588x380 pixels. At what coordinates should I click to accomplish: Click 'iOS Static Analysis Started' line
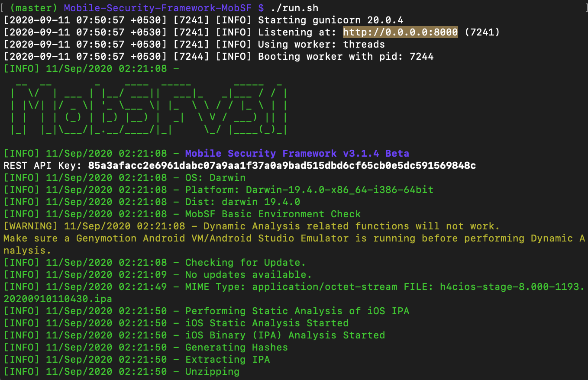[267, 323]
